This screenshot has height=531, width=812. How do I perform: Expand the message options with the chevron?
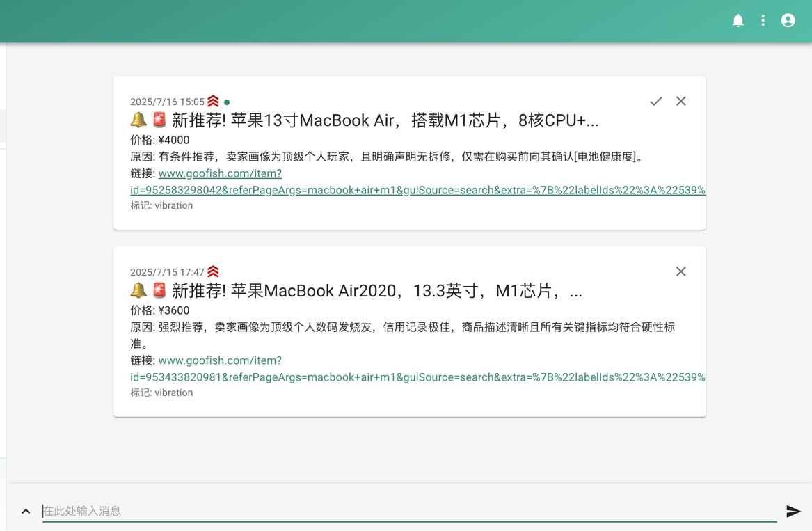pos(25,510)
